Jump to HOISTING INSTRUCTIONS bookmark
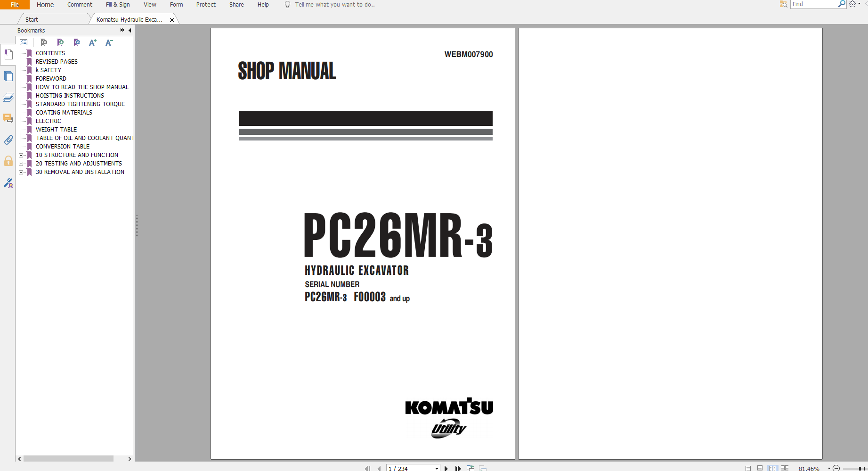868x471 pixels. click(x=70, y=96)
